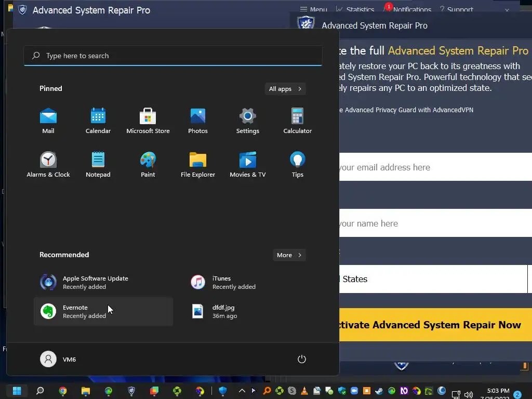Viewport: 532px width, 399px height.
Task: Open Alarms & Clock
Action: click(48, 165)
